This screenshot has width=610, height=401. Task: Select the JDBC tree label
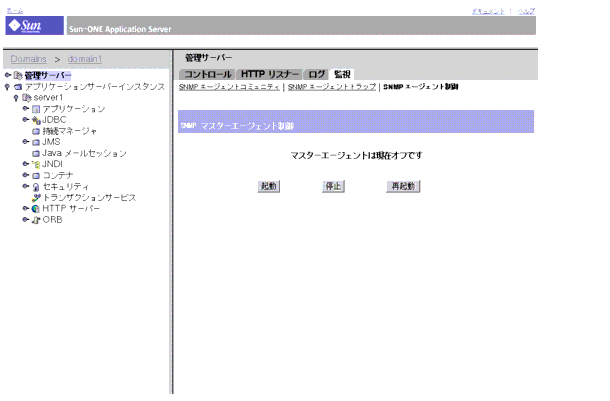click(x=54, y=120)
